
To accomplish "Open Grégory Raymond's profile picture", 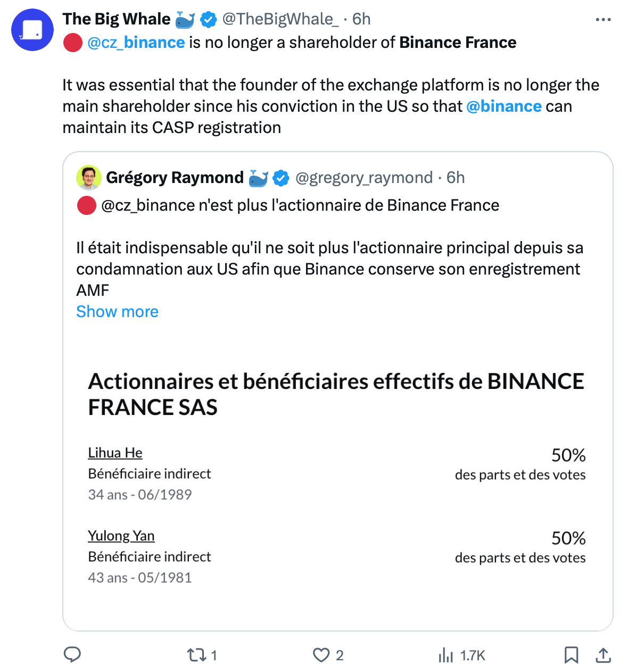I will [89, 178].
